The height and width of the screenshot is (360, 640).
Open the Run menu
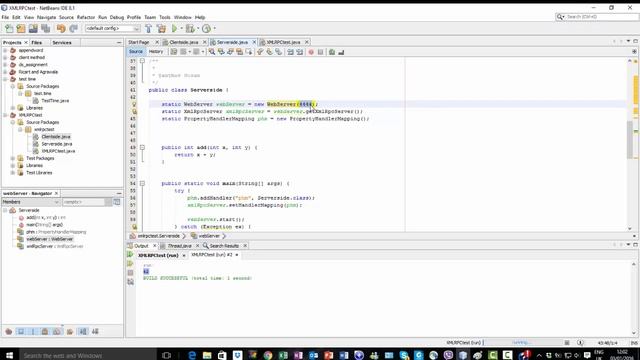point(102,17)
